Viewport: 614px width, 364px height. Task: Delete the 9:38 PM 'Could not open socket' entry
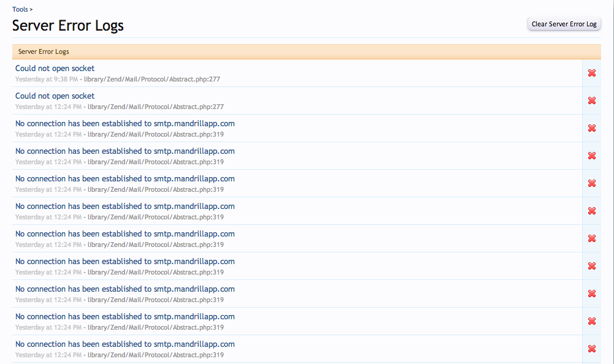[592, 73]
